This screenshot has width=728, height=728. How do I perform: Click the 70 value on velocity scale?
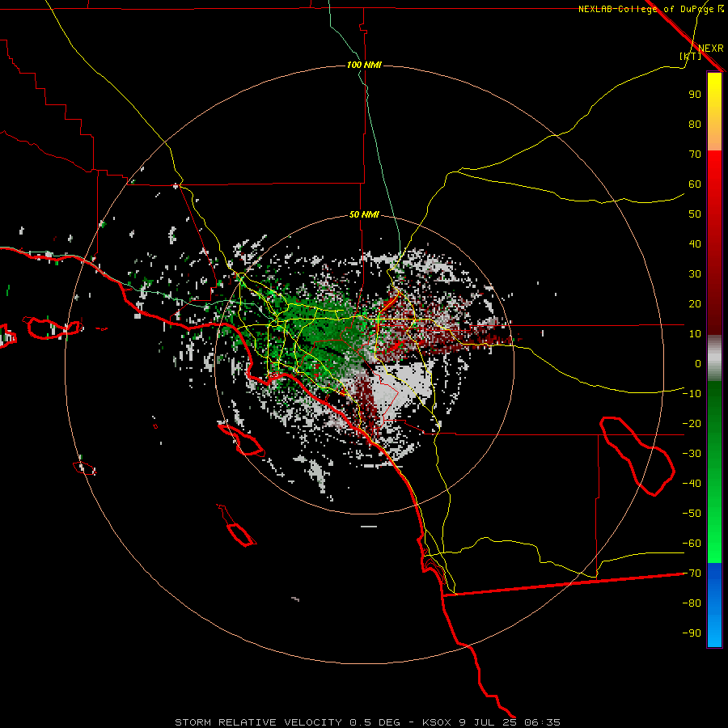coord(695,154)
